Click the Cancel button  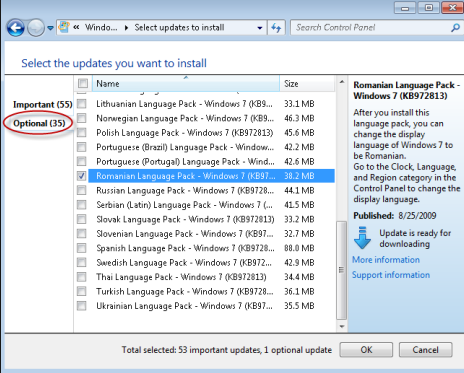[x=425, y=350]
